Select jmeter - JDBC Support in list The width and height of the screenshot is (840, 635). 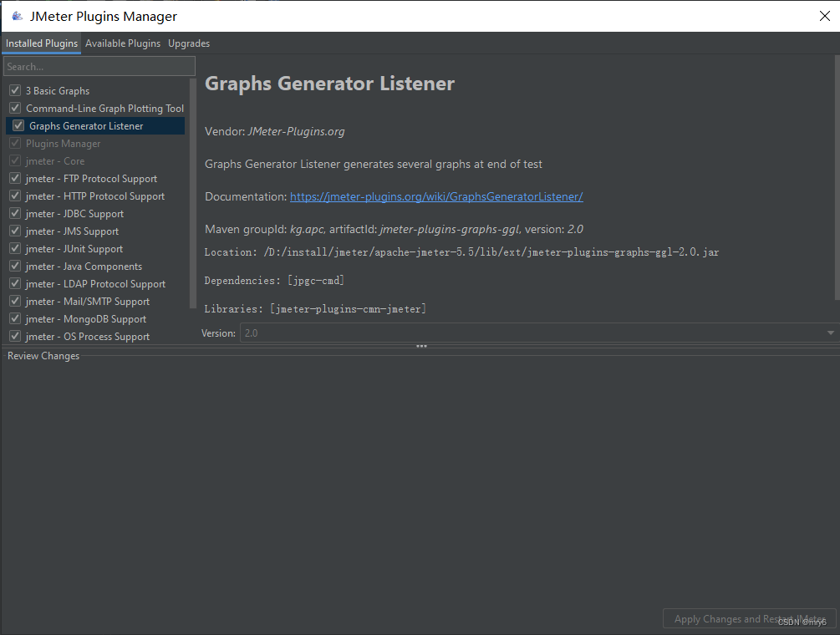74,214
